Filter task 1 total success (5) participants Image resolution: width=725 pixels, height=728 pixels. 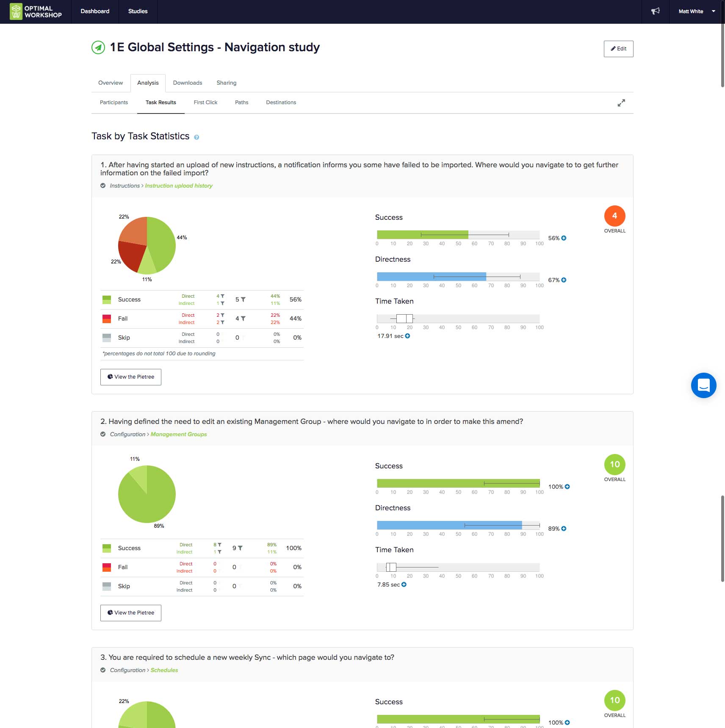(x=243, y=300)
